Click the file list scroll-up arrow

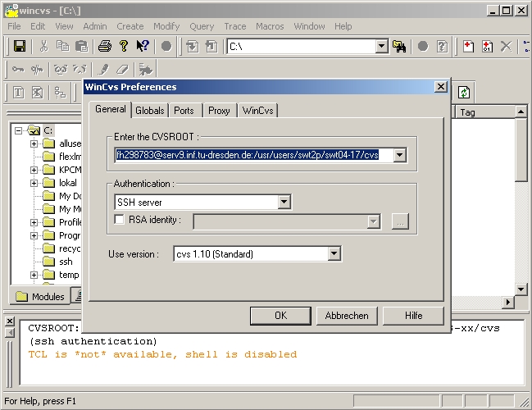(x=521, y=112)
